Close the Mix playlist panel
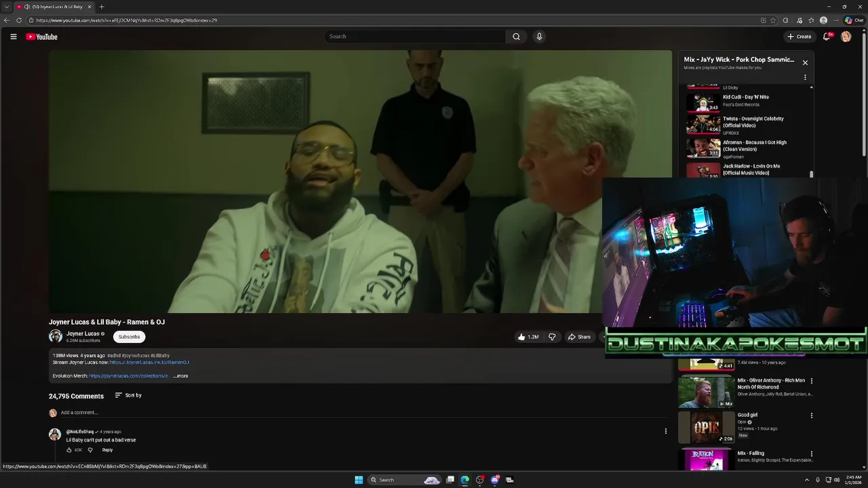 click(x=805, y=63)
